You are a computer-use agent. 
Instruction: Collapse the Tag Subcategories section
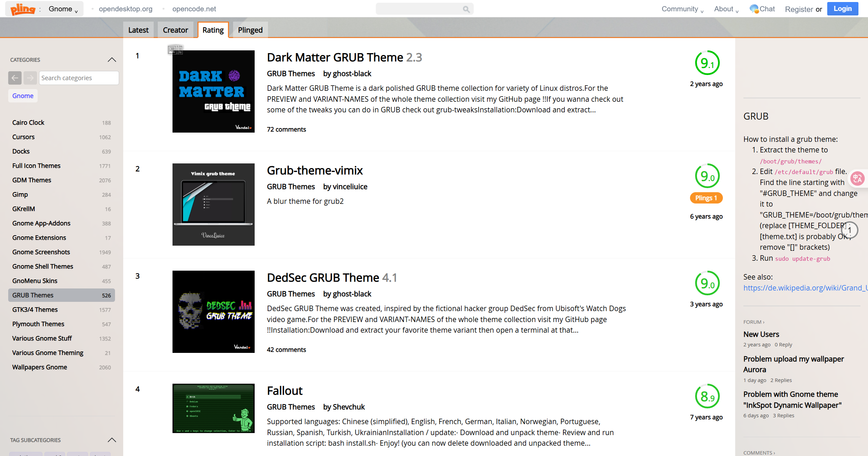[112, 440]
